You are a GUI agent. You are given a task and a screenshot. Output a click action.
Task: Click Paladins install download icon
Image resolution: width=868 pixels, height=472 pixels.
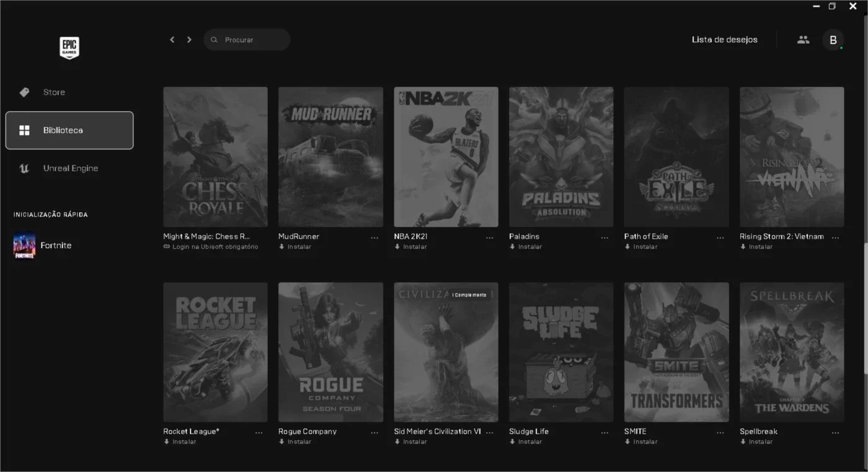point(512,247)
